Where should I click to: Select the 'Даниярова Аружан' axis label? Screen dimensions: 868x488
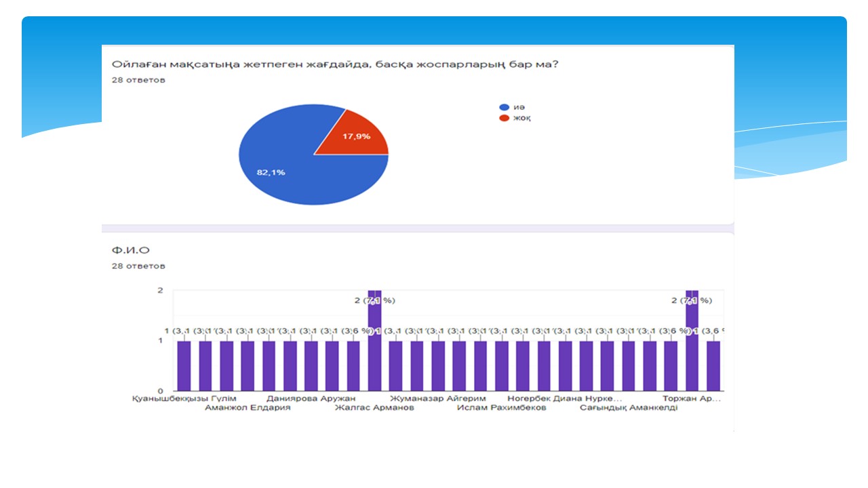311,399
